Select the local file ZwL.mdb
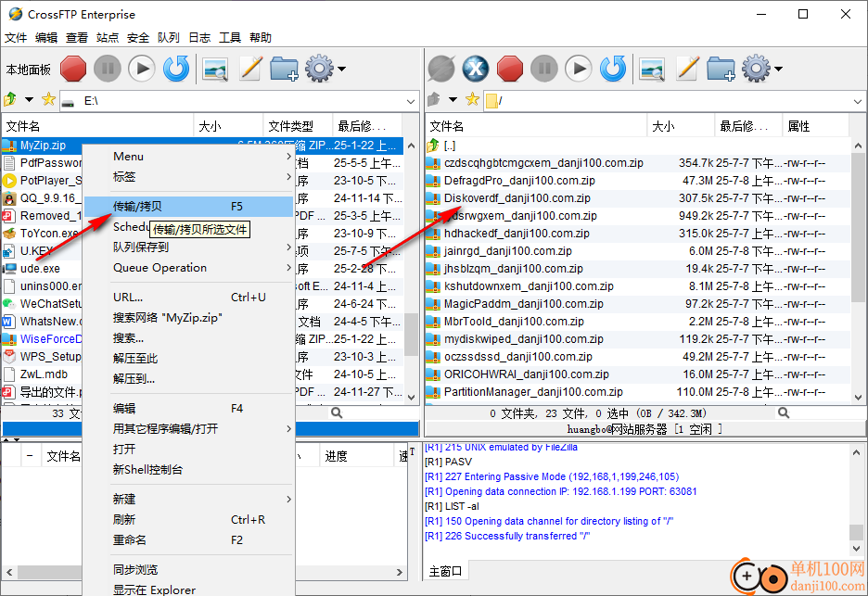This screenshot has width=868, height=596. pyautogui.click(x=44, y=374)
